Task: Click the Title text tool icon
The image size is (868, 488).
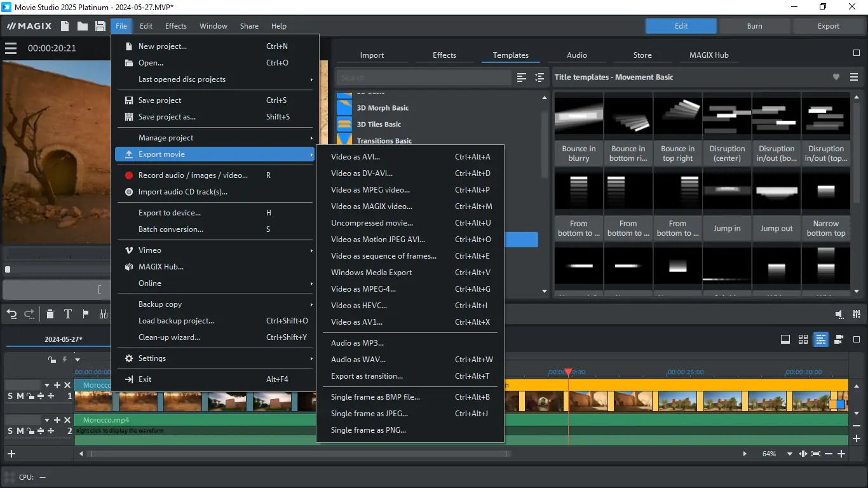Action: 67,314
